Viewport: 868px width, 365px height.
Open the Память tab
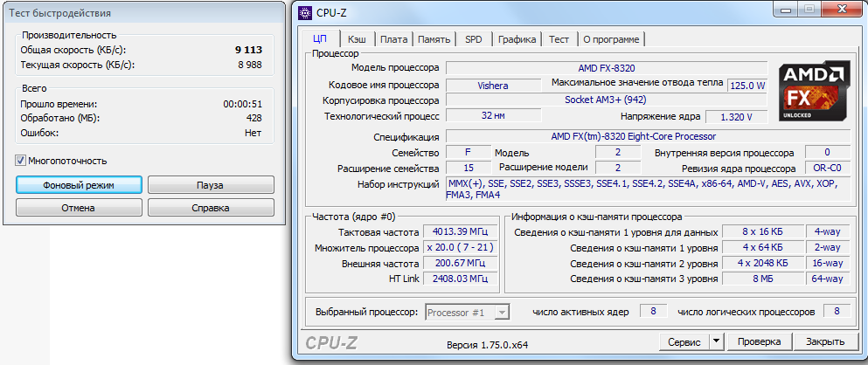[x=434, y=39]
